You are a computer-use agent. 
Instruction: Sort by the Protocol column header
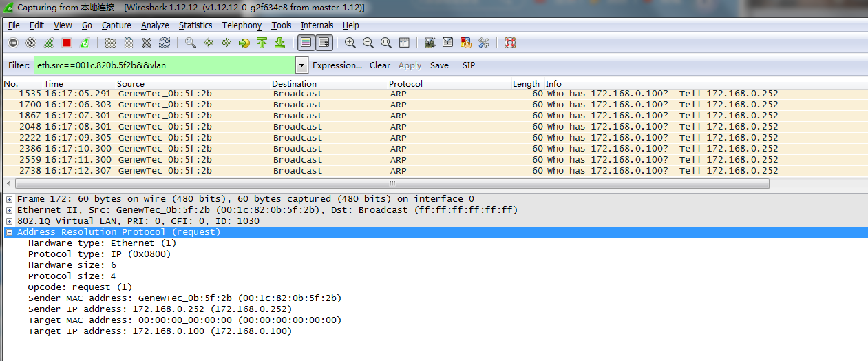coord(405,83)
